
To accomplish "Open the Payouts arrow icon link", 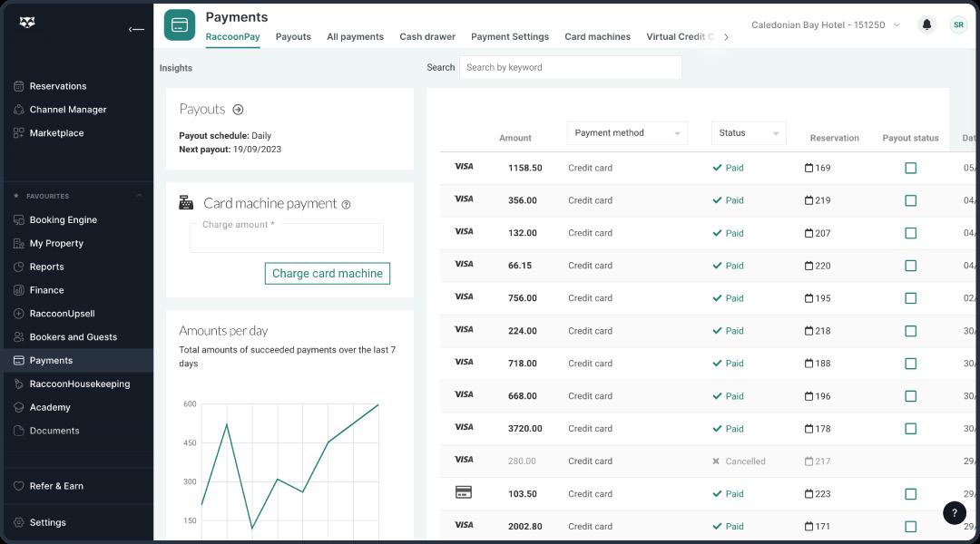I will [x=238, y=110].
